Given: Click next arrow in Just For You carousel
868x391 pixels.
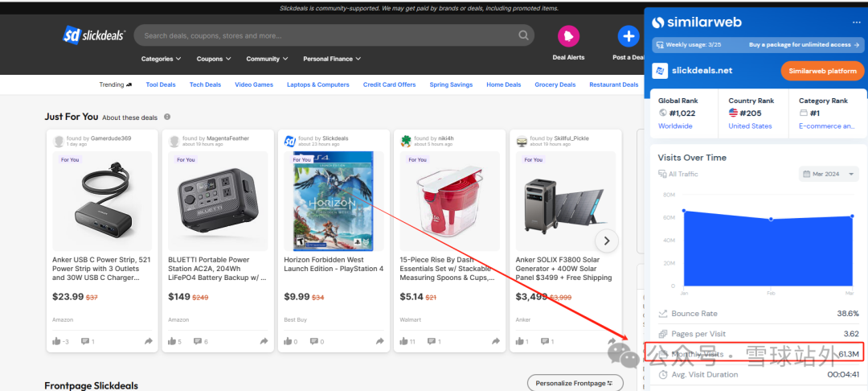Looking at the screenshot, I should pos(607,240).
